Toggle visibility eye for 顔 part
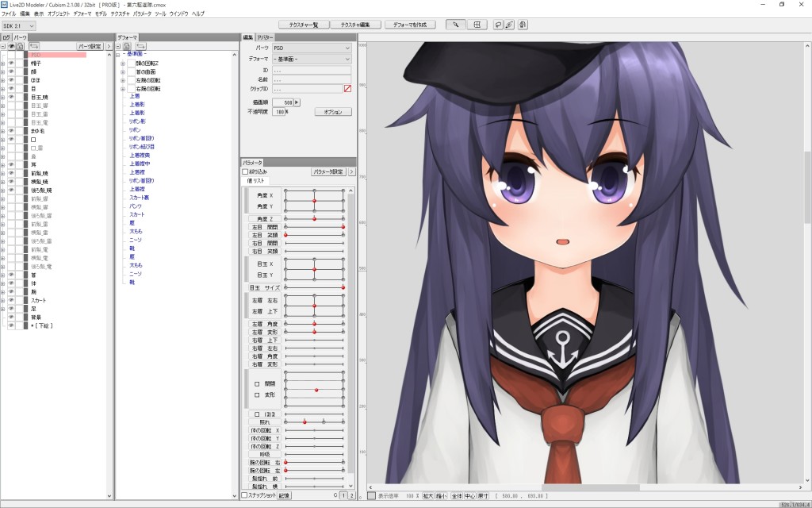The image size is (812, 508). coord(11,71)
